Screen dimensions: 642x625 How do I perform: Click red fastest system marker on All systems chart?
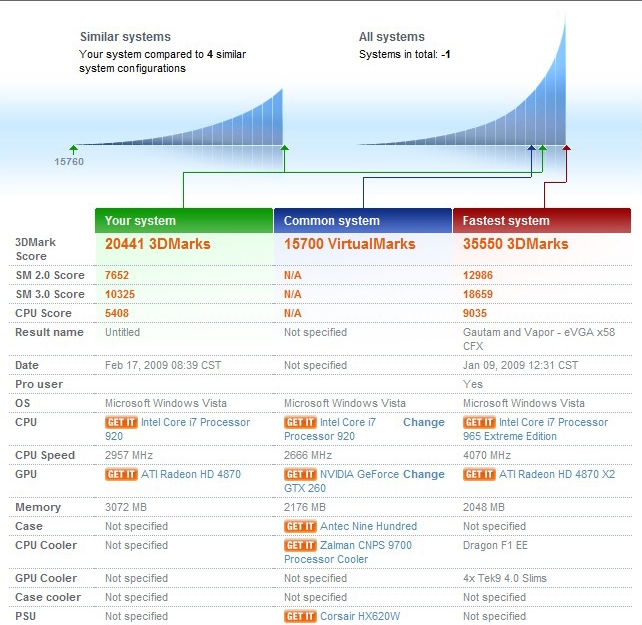[566, 149]
